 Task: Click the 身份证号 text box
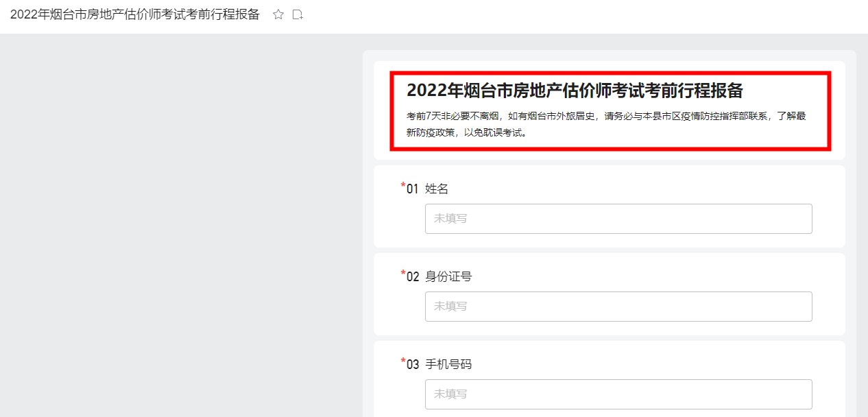[618, 306]
